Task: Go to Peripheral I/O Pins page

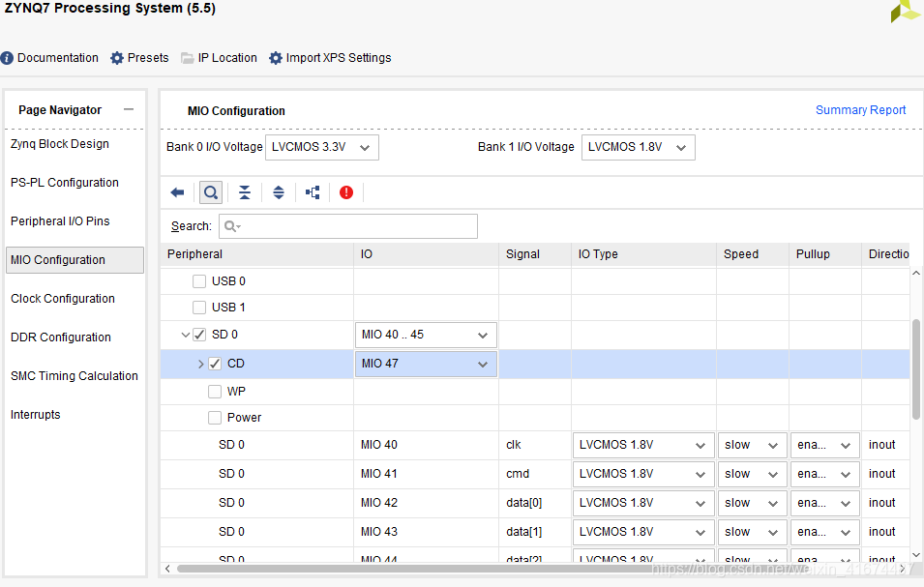Action: pos(60,221)
